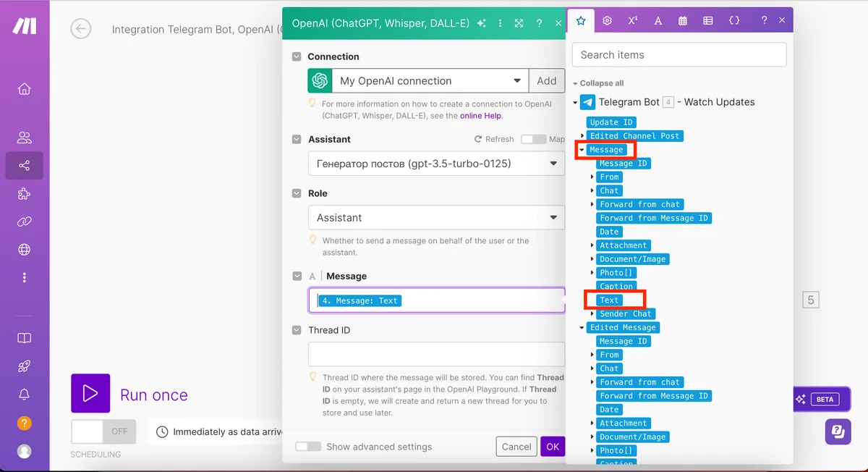Click the Home icon in sidebar
Screen dimensions: 868x472
25,89
